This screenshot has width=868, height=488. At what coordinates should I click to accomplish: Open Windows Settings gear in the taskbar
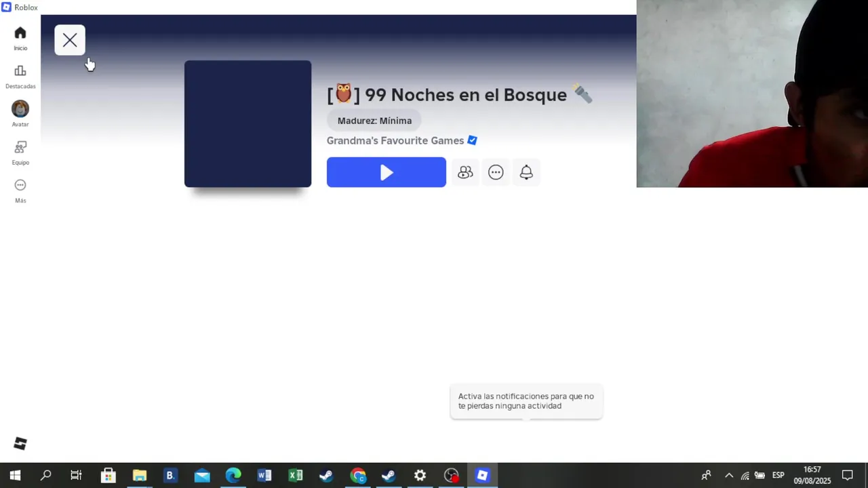[x=420, y=476]
